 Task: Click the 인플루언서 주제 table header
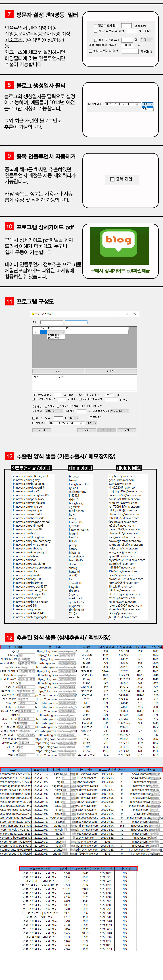[x=39, y=869]
